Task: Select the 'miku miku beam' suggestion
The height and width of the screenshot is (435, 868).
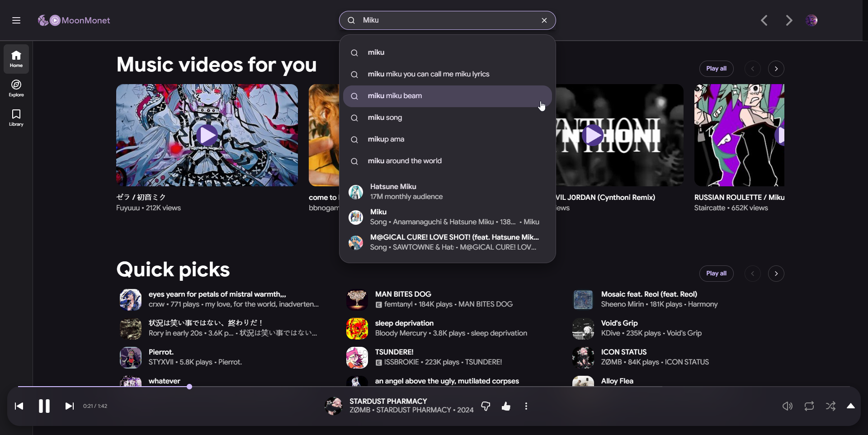Action: coord(448,96)
